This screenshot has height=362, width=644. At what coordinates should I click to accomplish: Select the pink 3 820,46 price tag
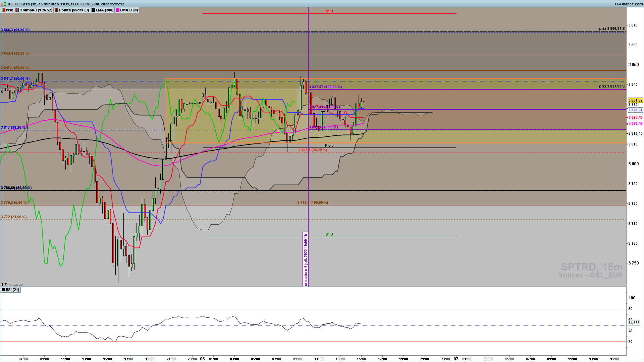pyautogui.click(x=635, y=123)
